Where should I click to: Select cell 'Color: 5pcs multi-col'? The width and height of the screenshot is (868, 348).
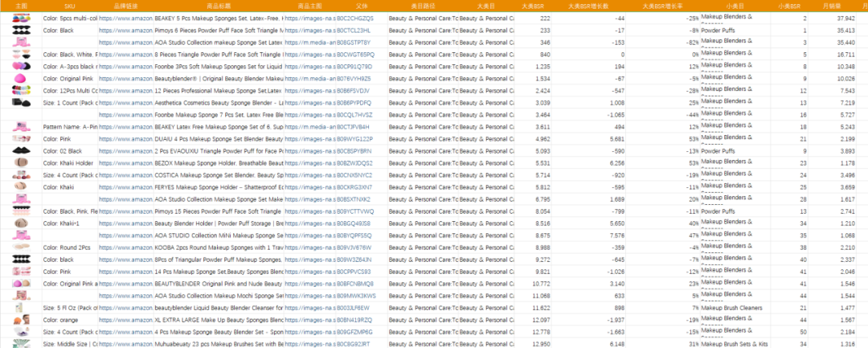tap(70, 18)
